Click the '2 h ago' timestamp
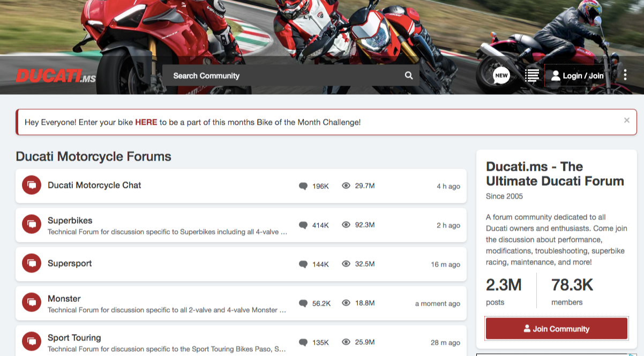This screenshot has height=356, width=644. 448,225
